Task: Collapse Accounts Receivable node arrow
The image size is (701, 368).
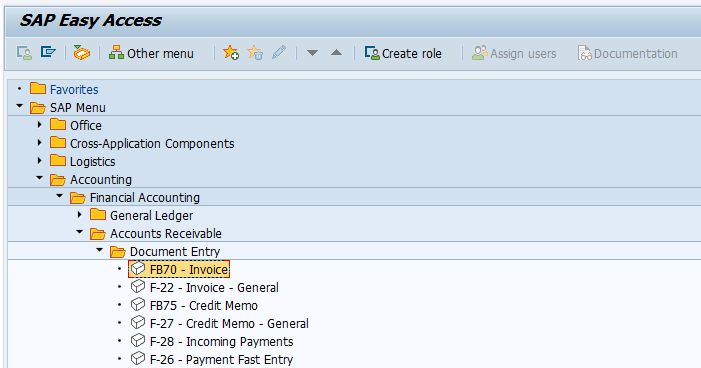Action: coord(80,232)
